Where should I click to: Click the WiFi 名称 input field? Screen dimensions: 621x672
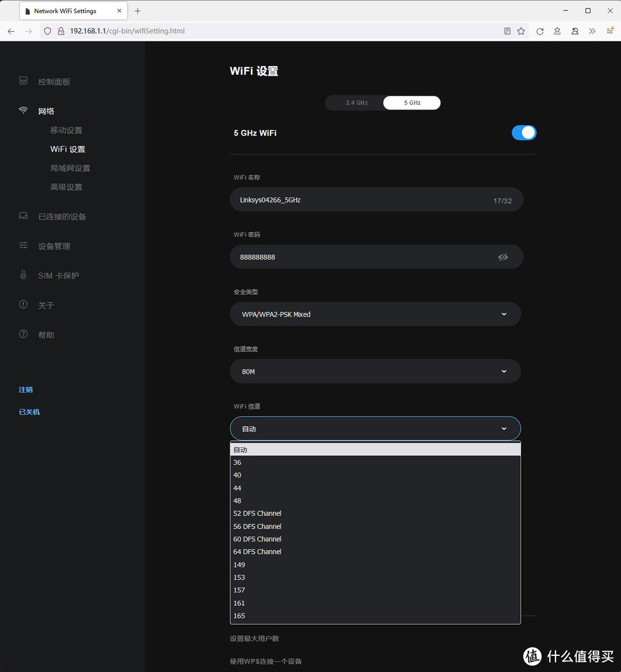362,200
